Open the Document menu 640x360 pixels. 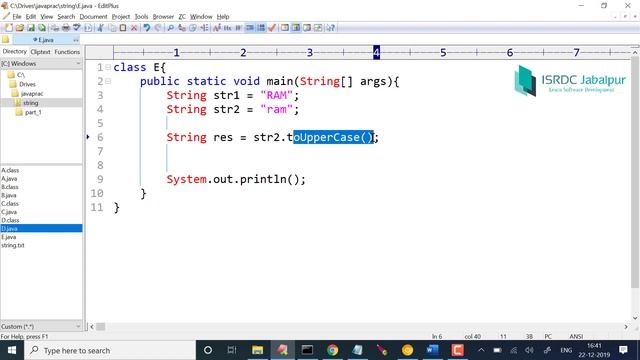click(x=93, y=17)
